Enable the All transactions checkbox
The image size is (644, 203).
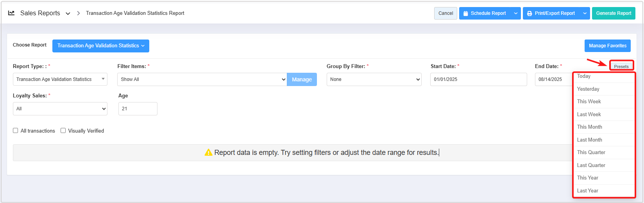click(16, 131)
